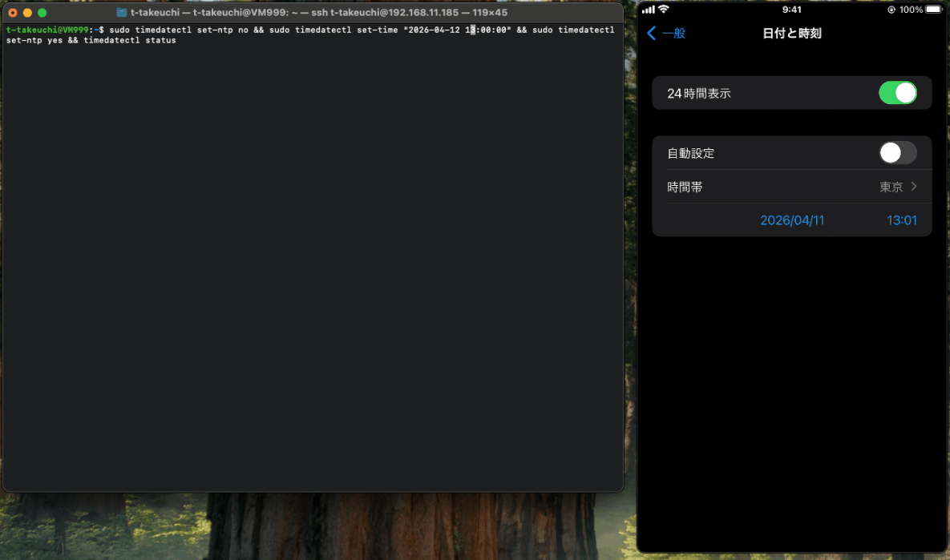Tap the orientation lock status icon
Screen dimensions: 950x560
point(891,10)
